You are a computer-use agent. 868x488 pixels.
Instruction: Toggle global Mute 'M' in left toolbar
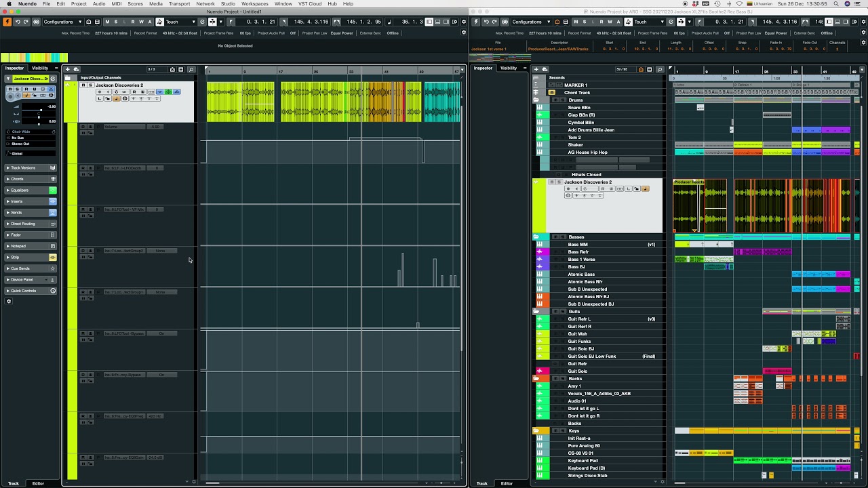click(106, 22)
